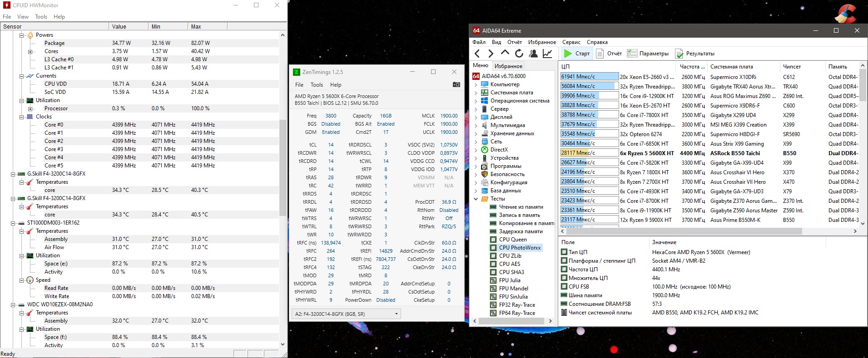Image resolution: width=868 pixels, height=358 pixels.
Task: Go forward in AIDA64 navigation toolbar
Action: point(491,54)
